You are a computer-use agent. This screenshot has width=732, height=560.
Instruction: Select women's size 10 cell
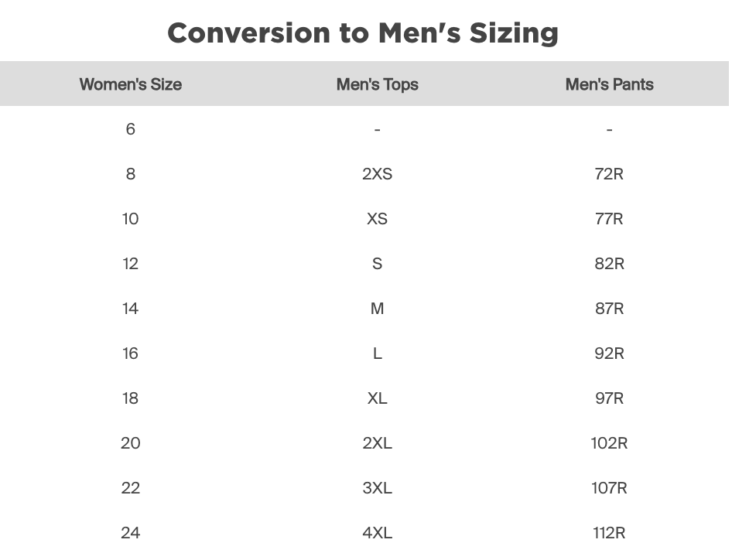coord(130,219)
